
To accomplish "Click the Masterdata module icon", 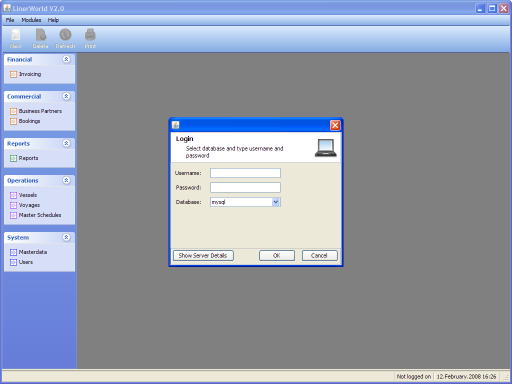I will (13, 252).
